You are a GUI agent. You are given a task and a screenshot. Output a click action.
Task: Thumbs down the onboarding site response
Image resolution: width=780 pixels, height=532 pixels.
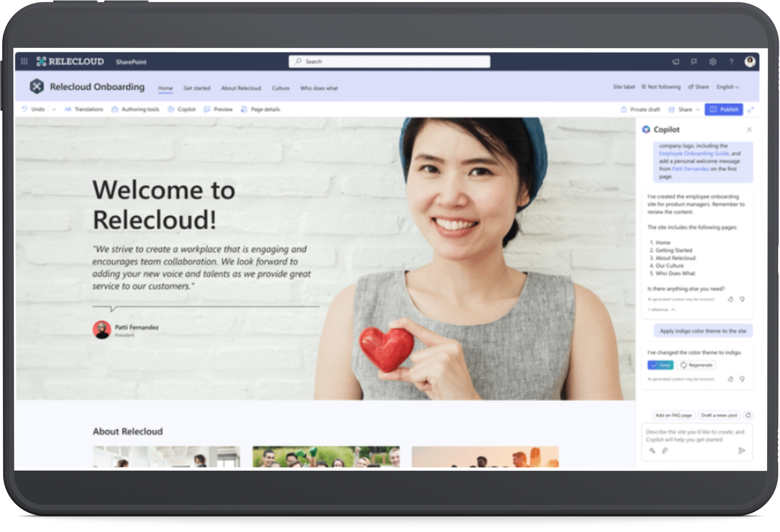[742, 299]
